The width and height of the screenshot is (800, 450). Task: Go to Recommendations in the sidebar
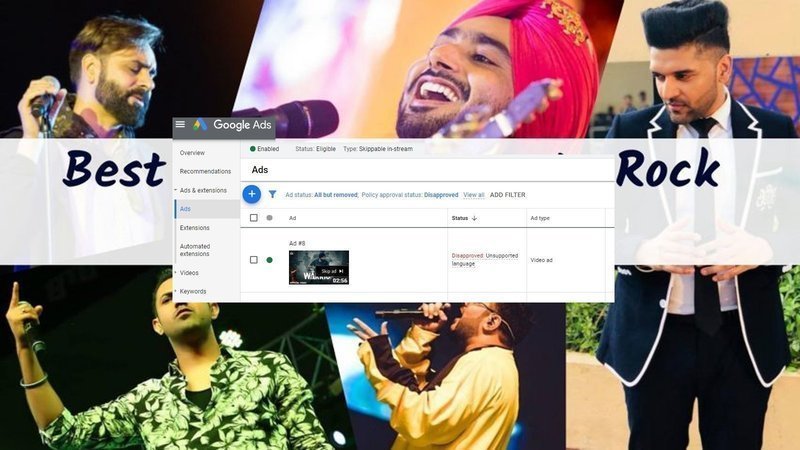coord(205,171)
